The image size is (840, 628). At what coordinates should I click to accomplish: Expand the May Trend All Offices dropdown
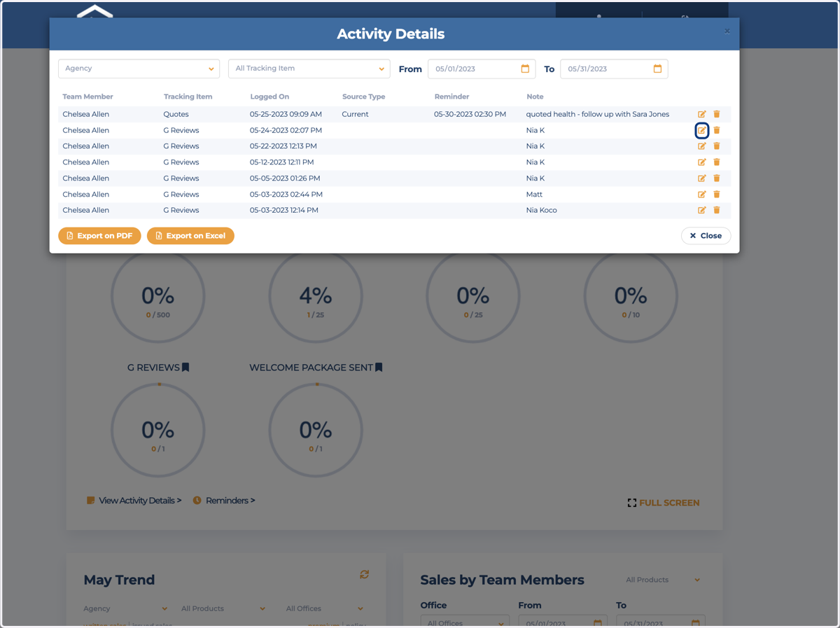click(325, 608)
